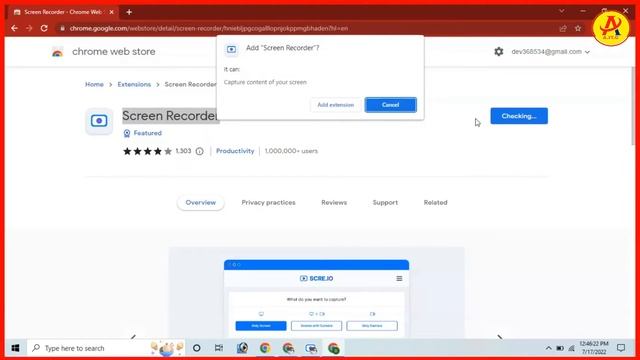Click the address bar URL
640x360 pixels.
[x=209, y=28]
